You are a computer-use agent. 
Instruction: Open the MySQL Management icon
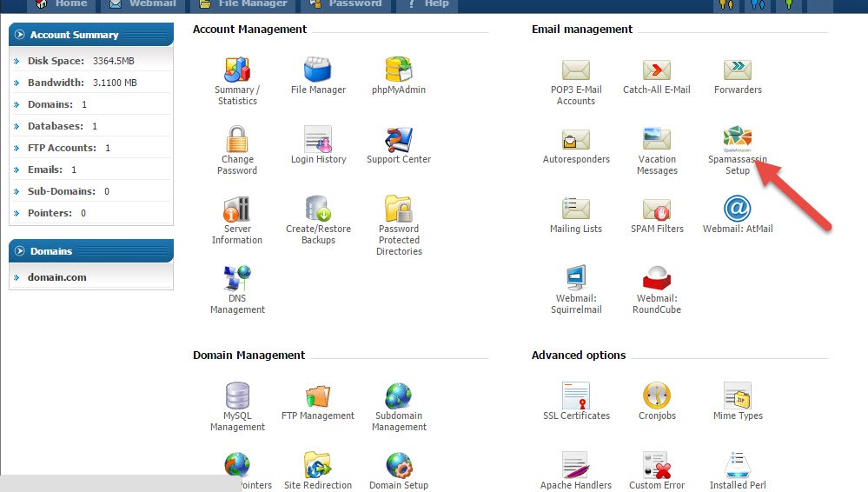tap(237, 396)
